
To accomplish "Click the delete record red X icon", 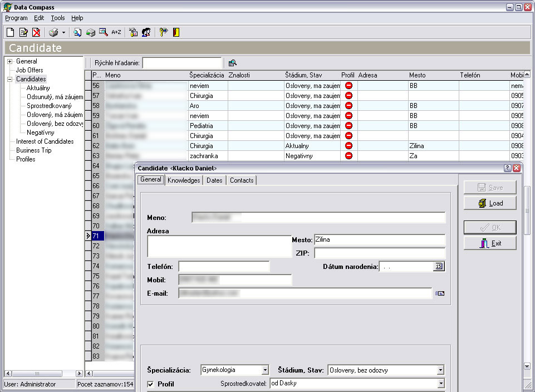I will (36, 32).
